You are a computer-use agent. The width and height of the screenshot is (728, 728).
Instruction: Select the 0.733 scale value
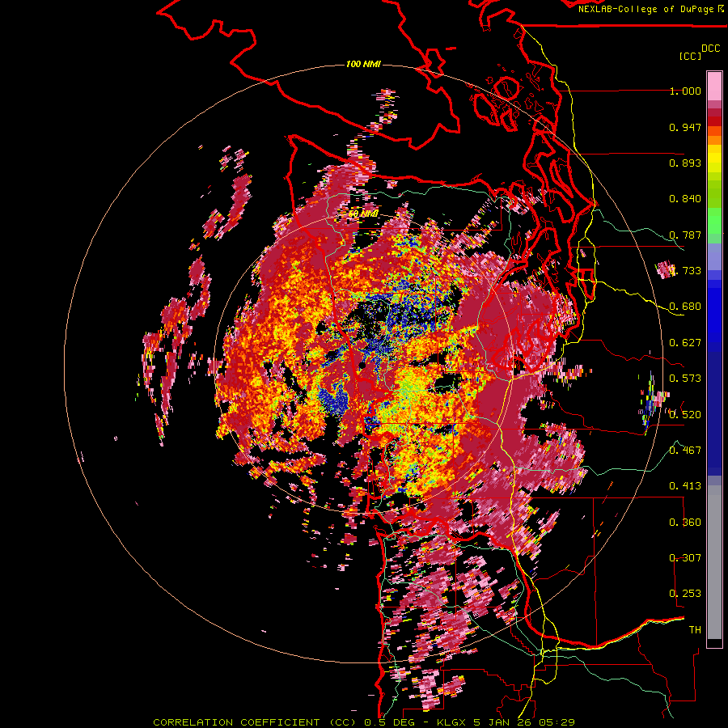(685, 271)
